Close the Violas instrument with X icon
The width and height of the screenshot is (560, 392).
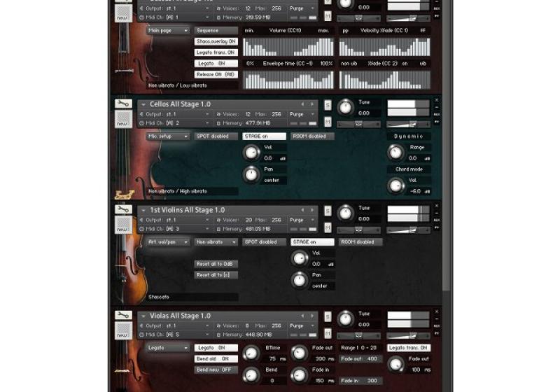pyautogui.click(x=436, y=311)
